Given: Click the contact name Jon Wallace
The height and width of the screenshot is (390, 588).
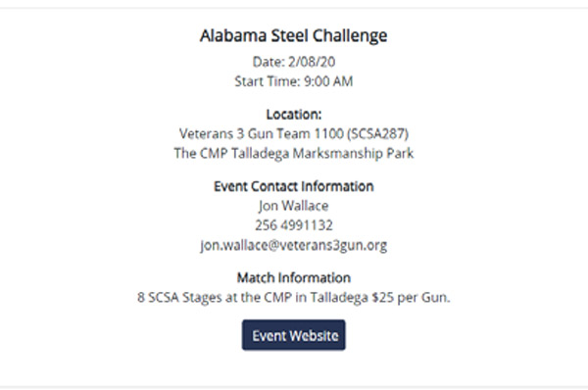Looking at the screenshot, I should [294, 206].
